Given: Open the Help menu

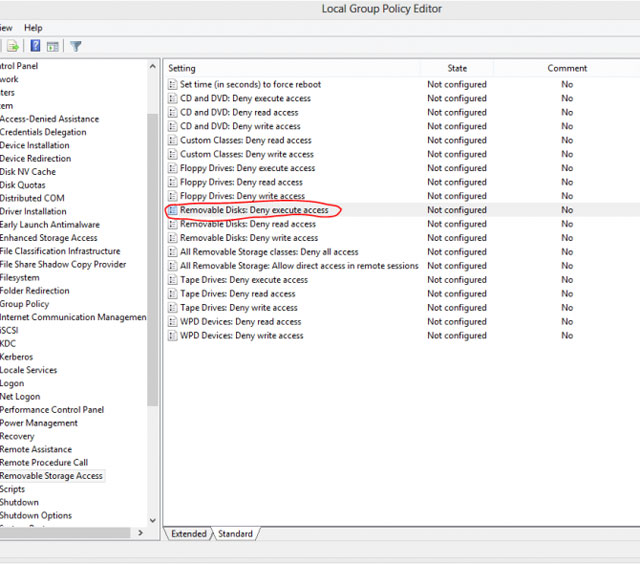Looking at the screenshot, I should 33,28.
